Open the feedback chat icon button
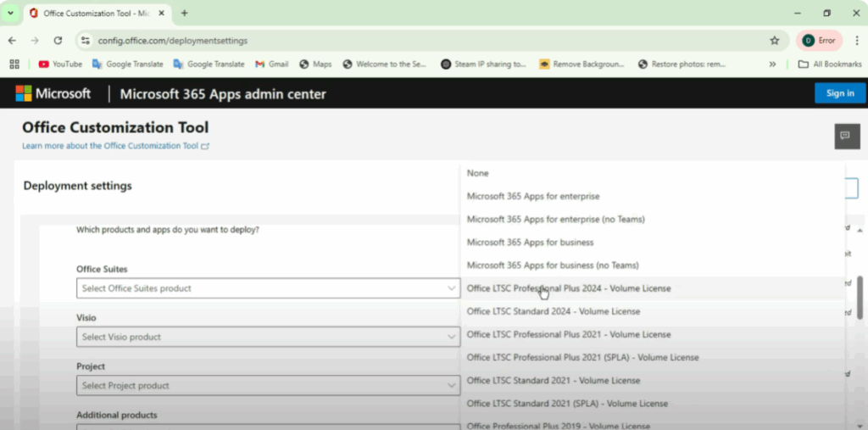This screenshot has width=868, height=430. pyautogui.click(x=847, y=136)
